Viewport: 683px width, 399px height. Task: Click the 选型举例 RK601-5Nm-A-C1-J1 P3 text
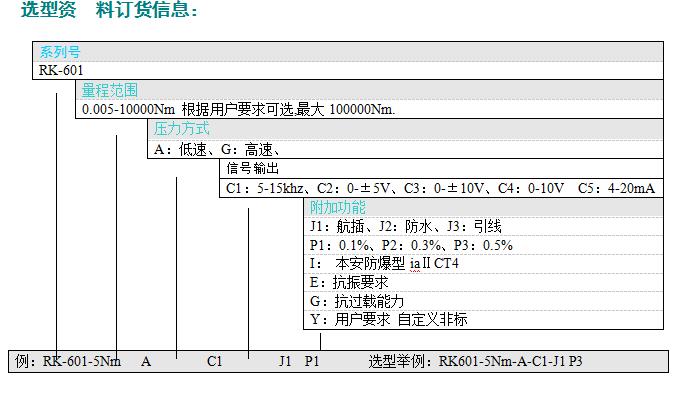point(475,361)
